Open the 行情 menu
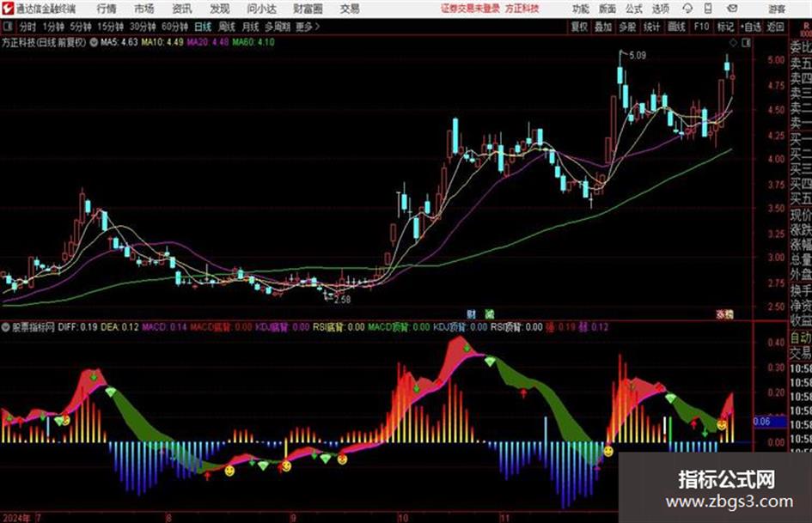 pyautogui.click(x=107, y=9)
